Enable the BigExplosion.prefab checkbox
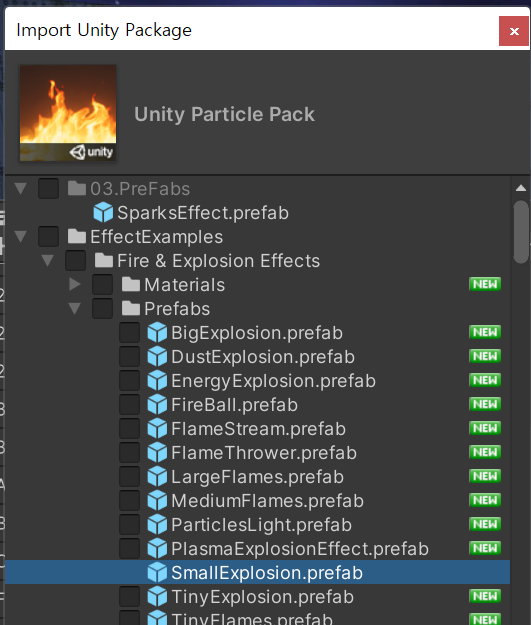Image resolution: width=531 pixels, height=625 pixels. pos(130,332)
